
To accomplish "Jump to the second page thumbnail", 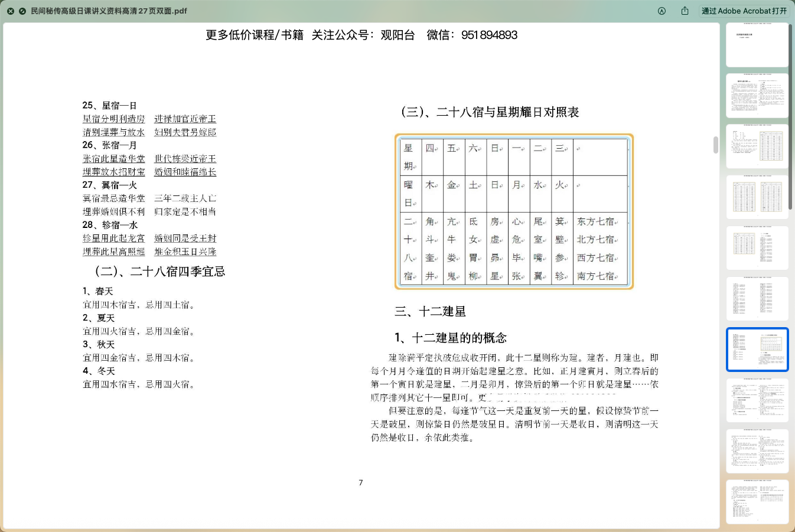I will point(757,96).
